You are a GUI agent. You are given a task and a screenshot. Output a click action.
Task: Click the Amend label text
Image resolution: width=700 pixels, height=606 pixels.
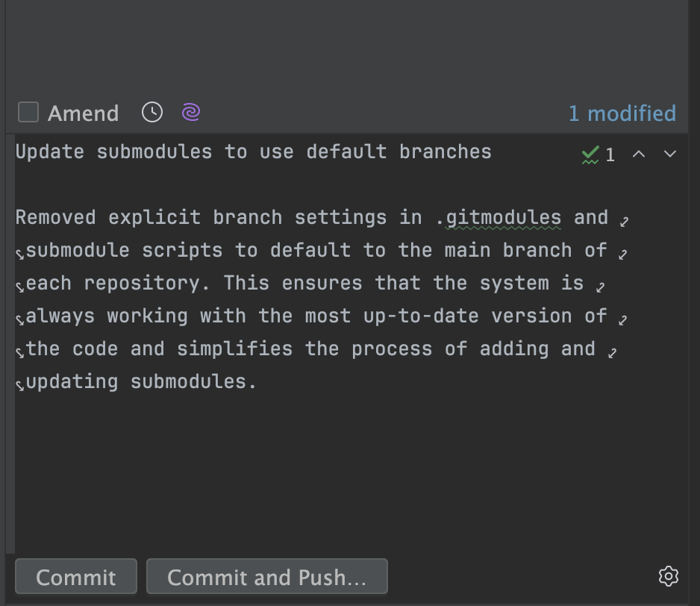point(83,113)
